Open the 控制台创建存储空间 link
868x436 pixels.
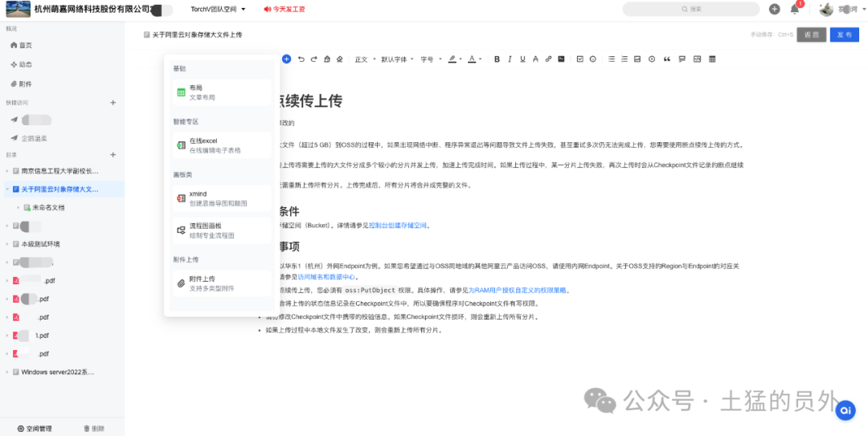point(398,226)
